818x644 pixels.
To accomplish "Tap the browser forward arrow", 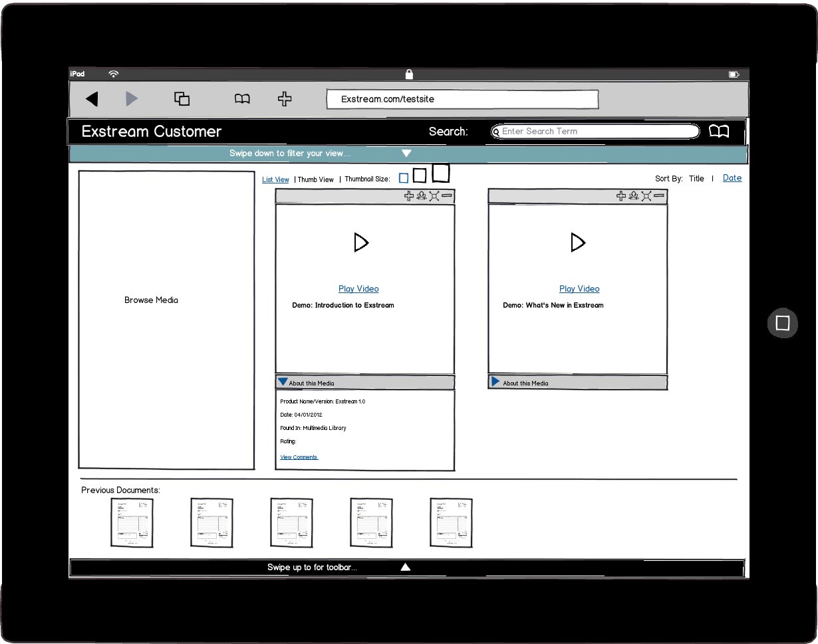I will 132,99.
